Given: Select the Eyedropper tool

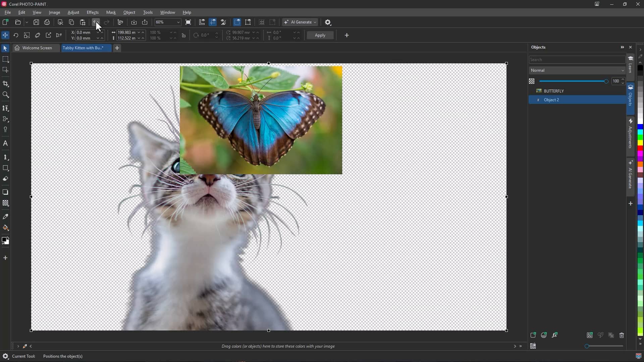Looking at the screenshot, I should click(5, 217).
